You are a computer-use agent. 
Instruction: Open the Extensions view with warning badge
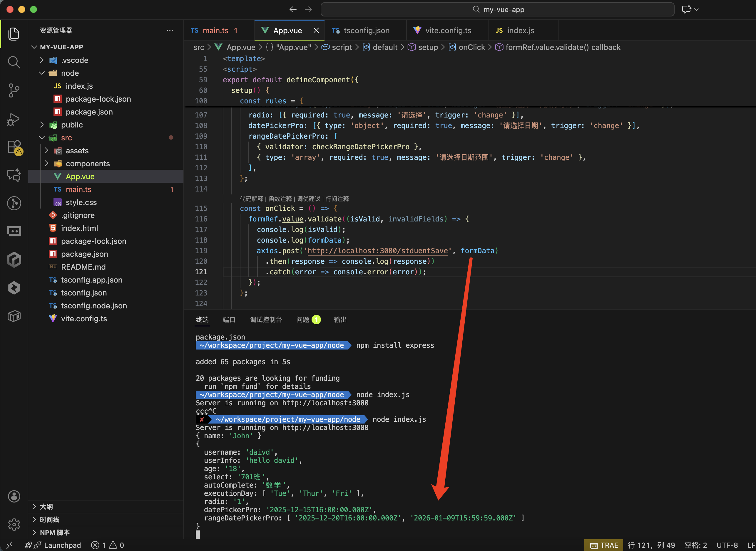point(14,147)
